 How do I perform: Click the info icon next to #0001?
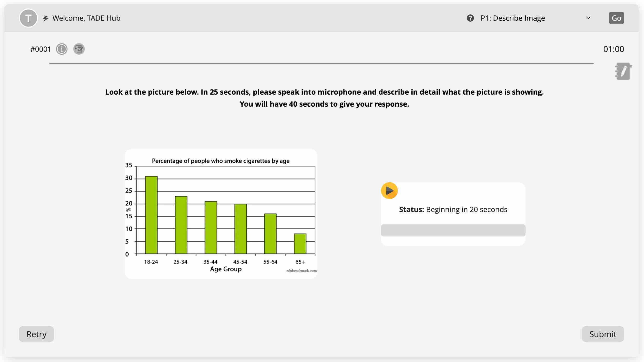pyautogui.click(x=61, y=49)
